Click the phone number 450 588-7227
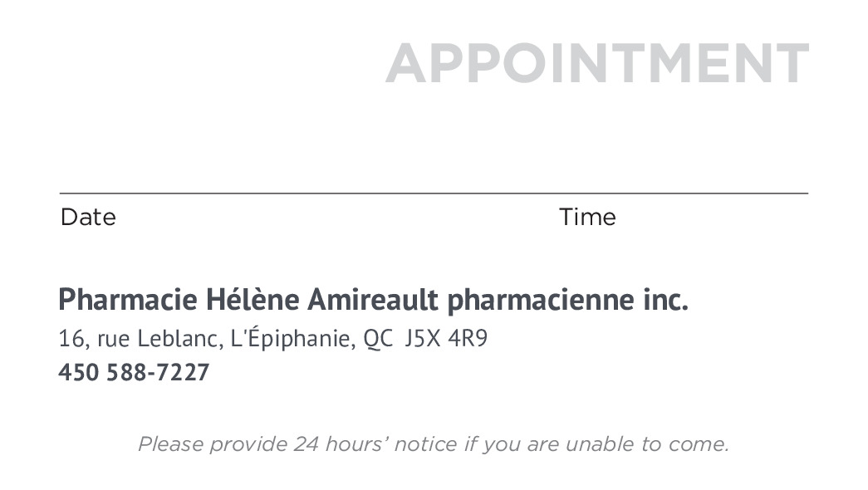This screenshot has width=868, height=490. (x=134, y=373)
